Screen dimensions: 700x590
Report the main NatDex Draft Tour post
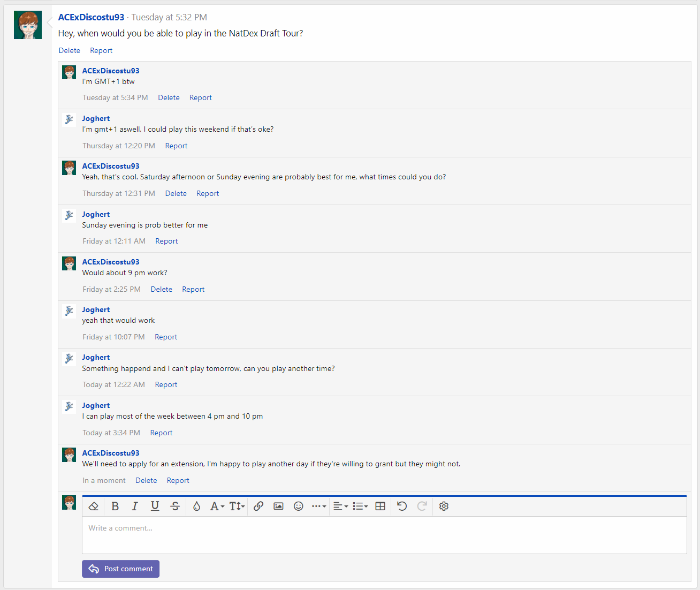[x=101, y=50]
